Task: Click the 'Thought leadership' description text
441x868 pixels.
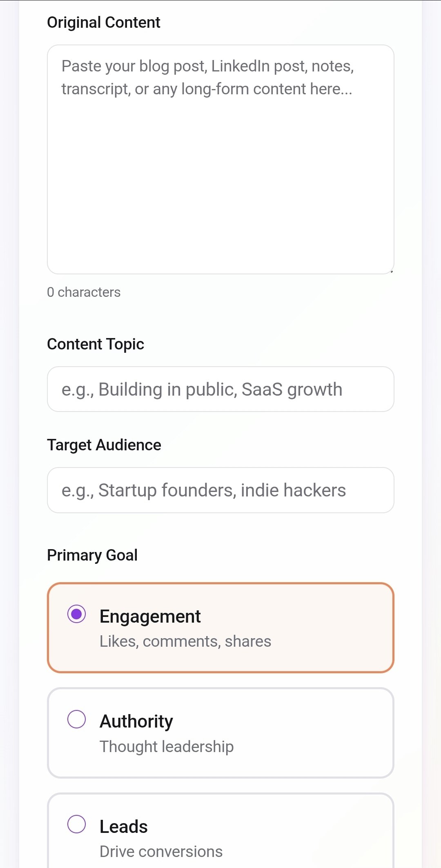Action: pos(167,746)
